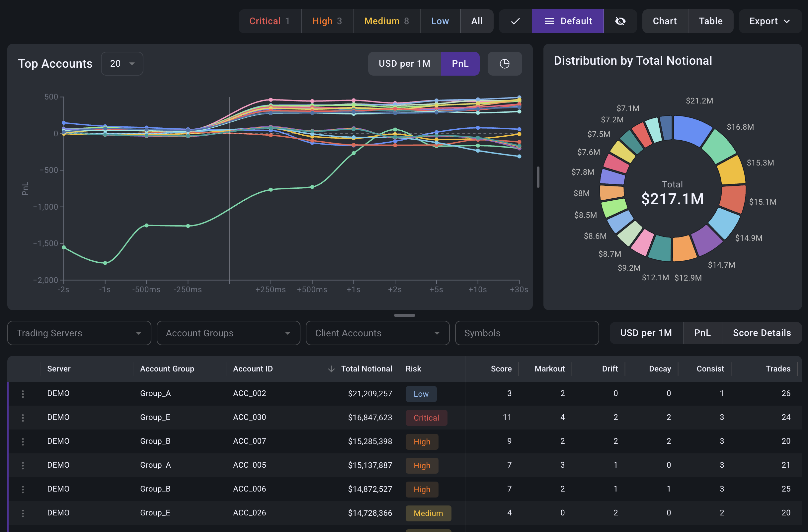Sort by Account Group column header
The image size is (808, 532).
[x=167, y=369]
